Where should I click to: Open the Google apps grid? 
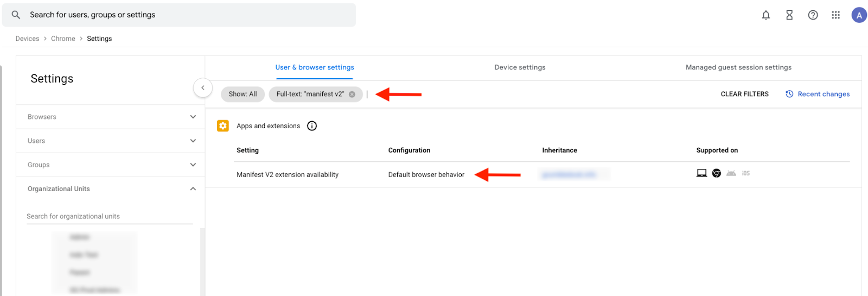(835, 15)
